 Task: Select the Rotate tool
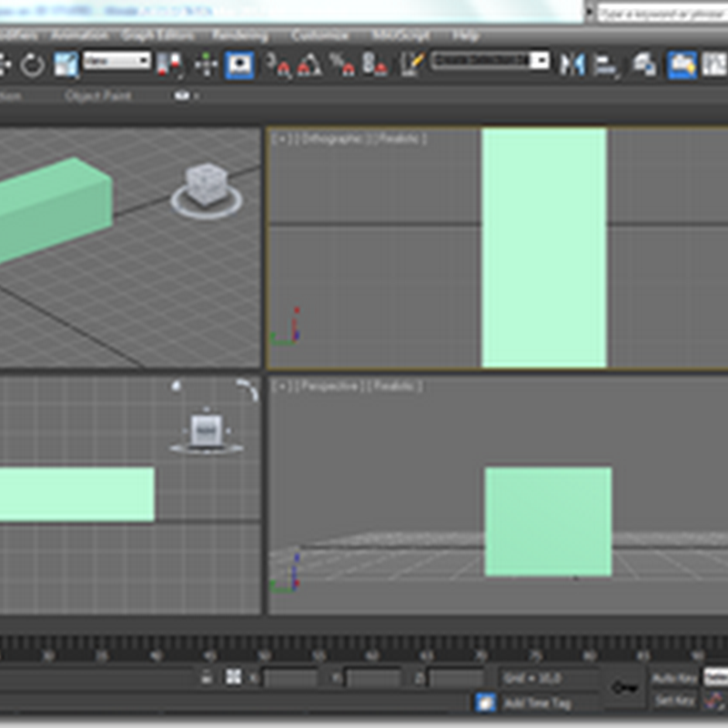[33, 65]
